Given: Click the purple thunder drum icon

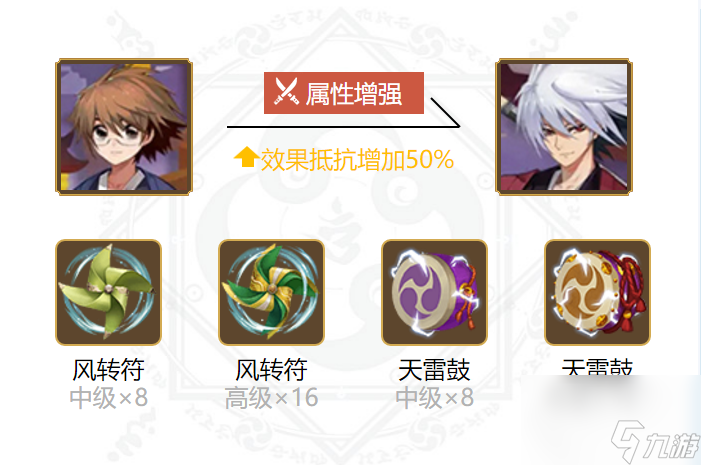Looking at the screenshot, I should 434,292.
